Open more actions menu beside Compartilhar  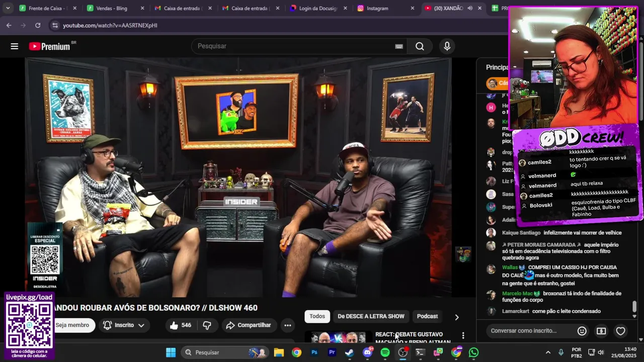(288, 325)
